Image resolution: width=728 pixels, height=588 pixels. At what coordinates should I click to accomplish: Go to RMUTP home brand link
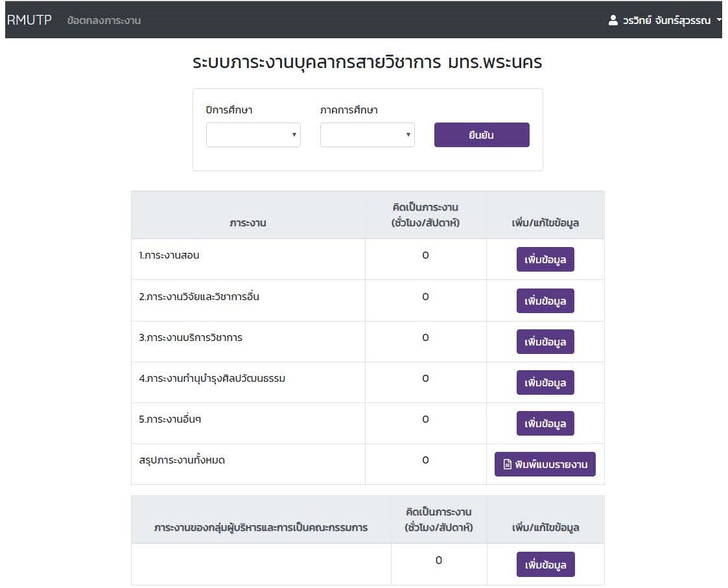click(x=29, y=20)
